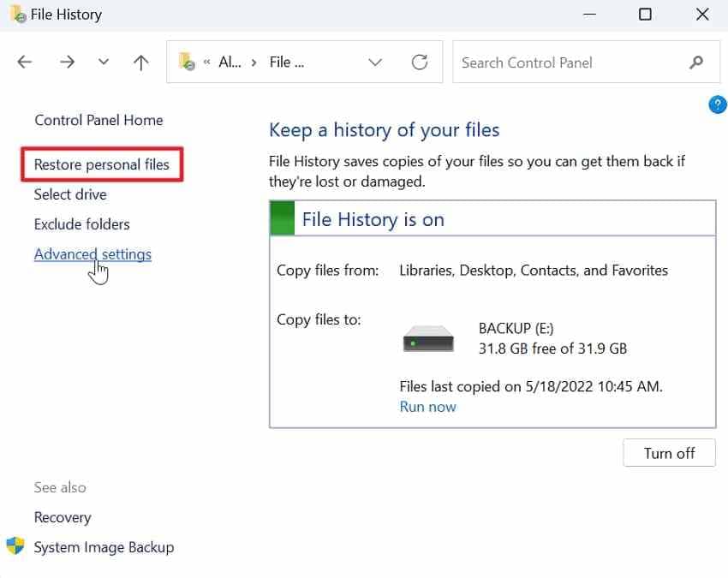
Task: Open recent locations dropdown chevron
Action: [x=104, y=62]
